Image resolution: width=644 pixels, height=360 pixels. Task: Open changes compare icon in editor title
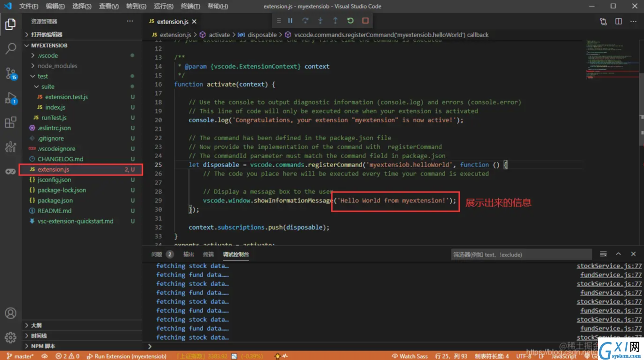click(603, 22)
